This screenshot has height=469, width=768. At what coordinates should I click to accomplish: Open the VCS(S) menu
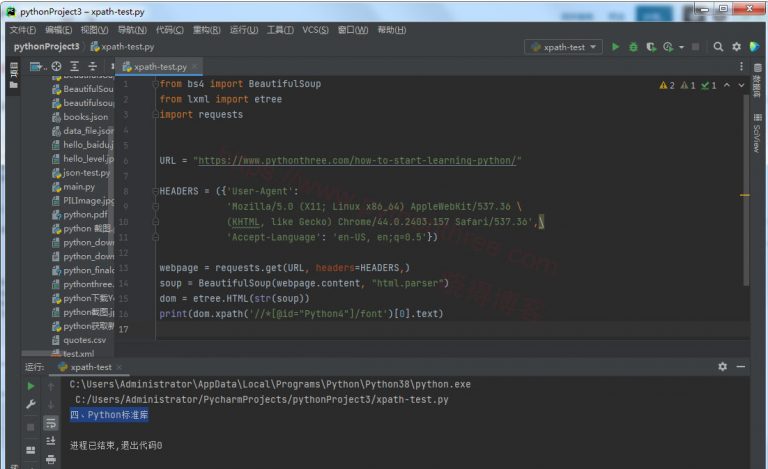pos(315,30)
